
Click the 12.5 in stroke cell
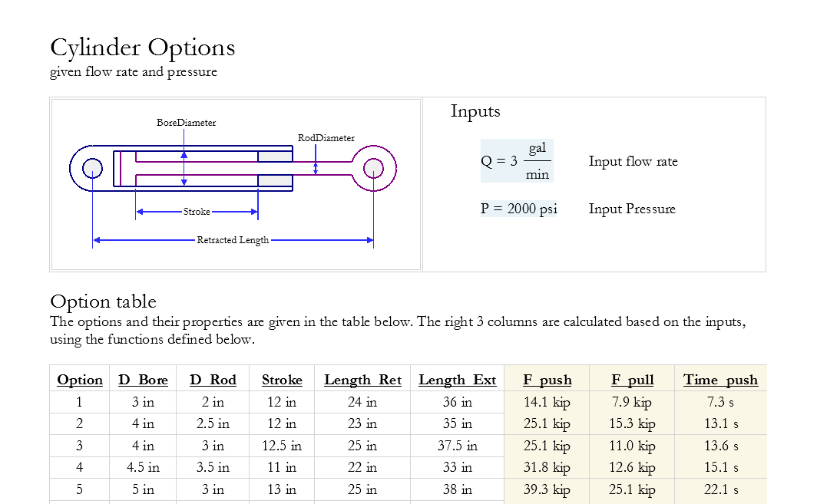pos(282,446)
